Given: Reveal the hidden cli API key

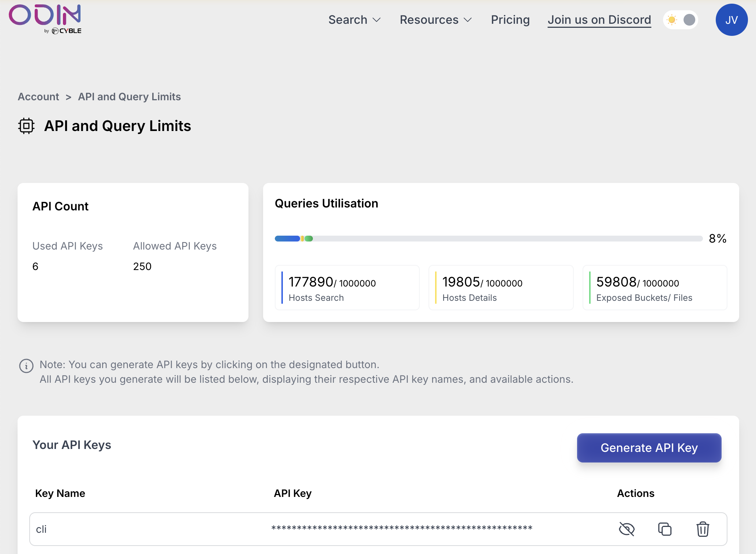Looking at the screenshot, I should [x=626, y=529].
